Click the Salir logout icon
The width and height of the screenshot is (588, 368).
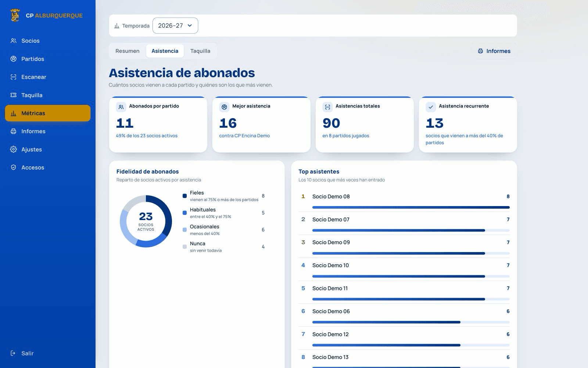13,353
